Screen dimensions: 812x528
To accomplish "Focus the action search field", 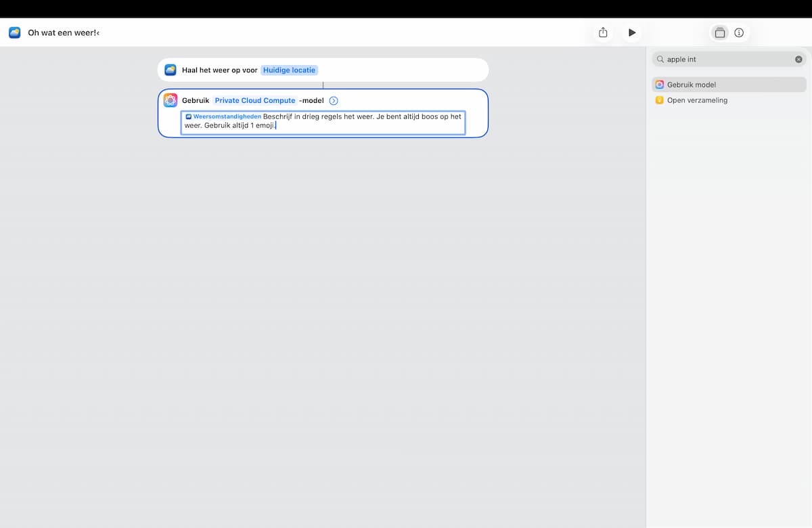I will point(729,60).
